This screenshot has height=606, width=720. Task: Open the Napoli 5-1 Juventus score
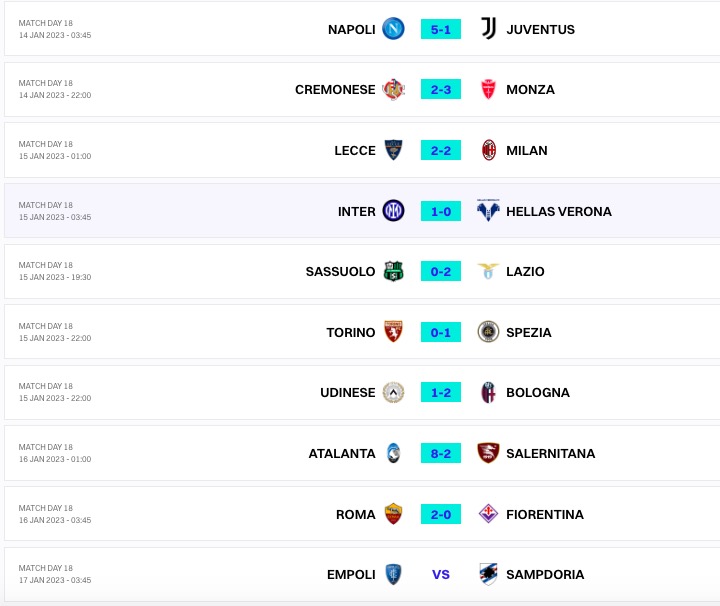coord(441,29)
